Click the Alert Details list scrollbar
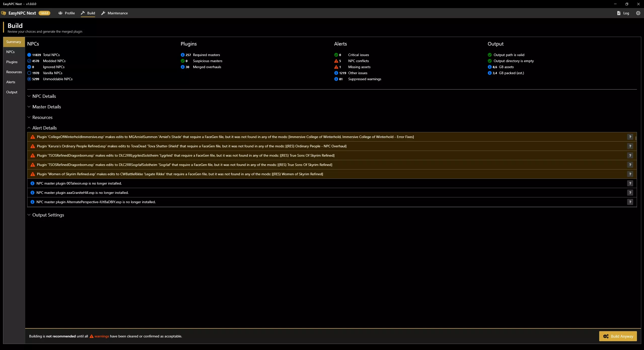This screenshot has width=644, height=350. (636, 138)
